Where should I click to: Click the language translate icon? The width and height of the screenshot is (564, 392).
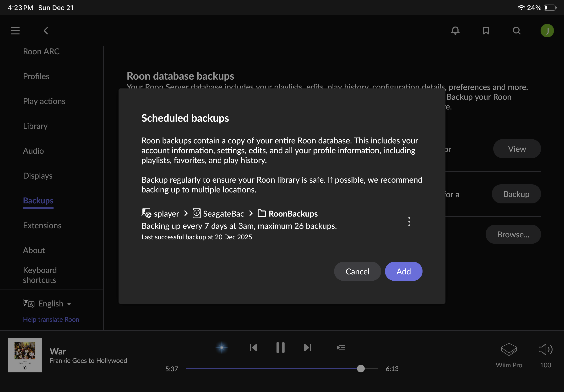coord(28,304)
